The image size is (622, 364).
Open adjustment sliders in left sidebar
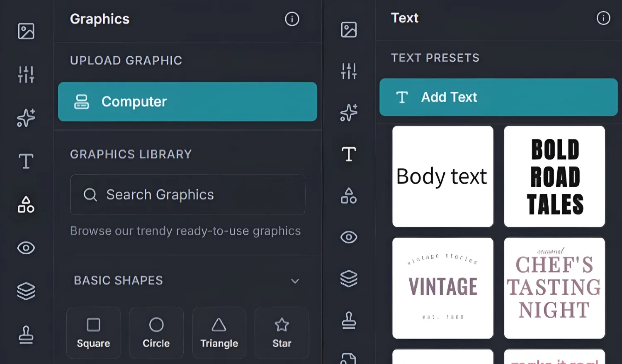coord(26,75)
